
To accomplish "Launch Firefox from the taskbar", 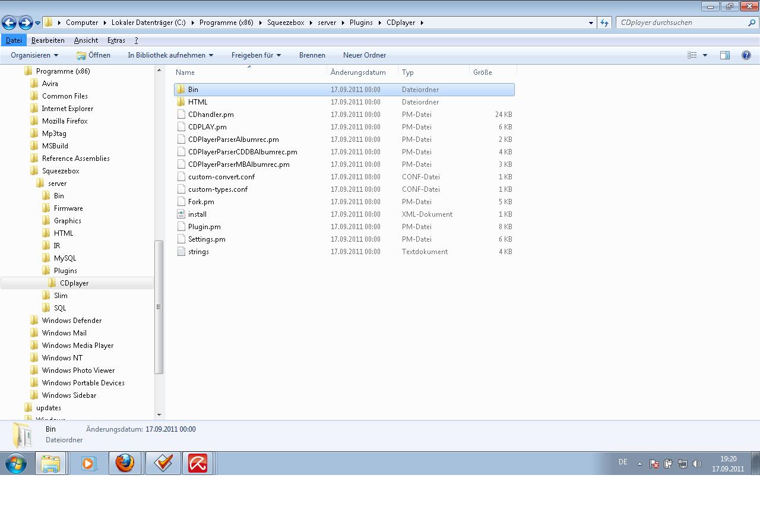I will 125,463.
